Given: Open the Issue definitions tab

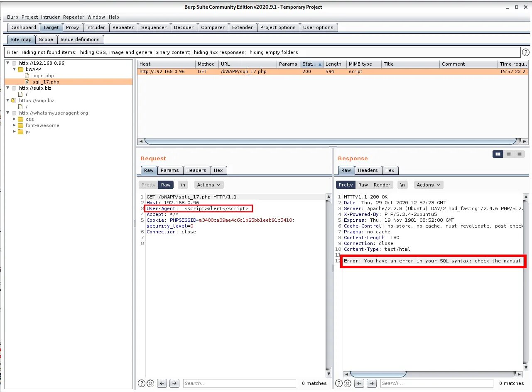Looking at the screenshot, I should [x=80, y=39].
